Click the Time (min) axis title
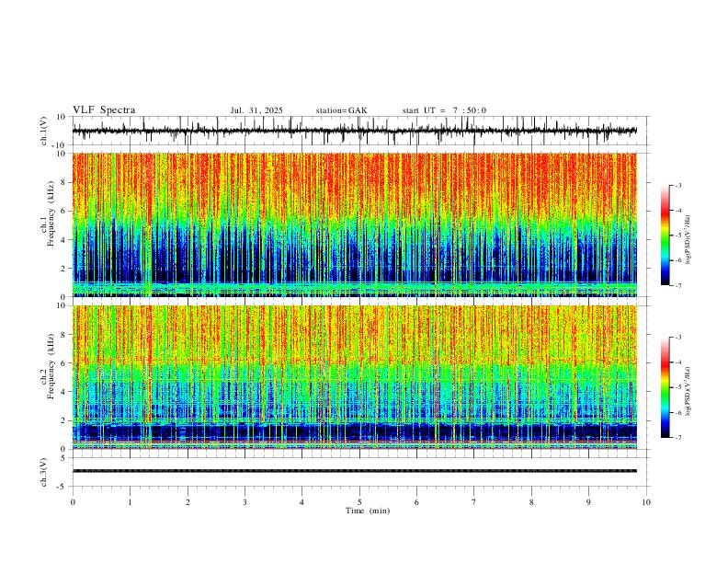 tap(368, 511)
